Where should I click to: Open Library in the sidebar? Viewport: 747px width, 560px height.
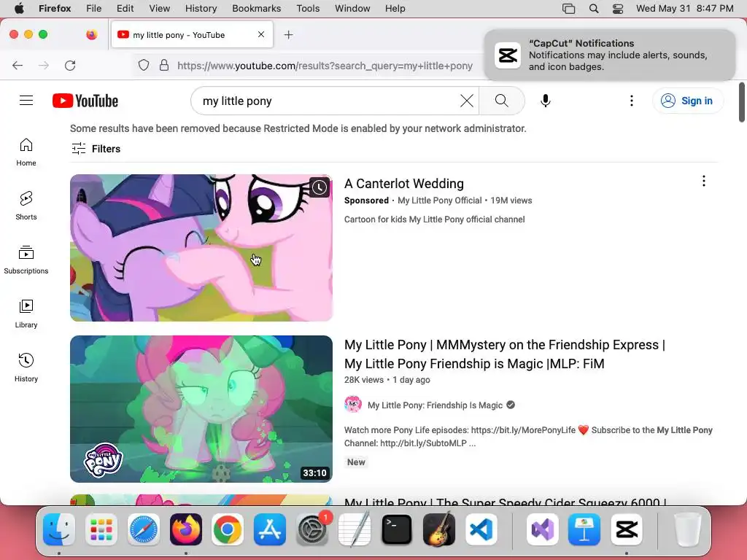pyautogui.click(x=26, y=314)
